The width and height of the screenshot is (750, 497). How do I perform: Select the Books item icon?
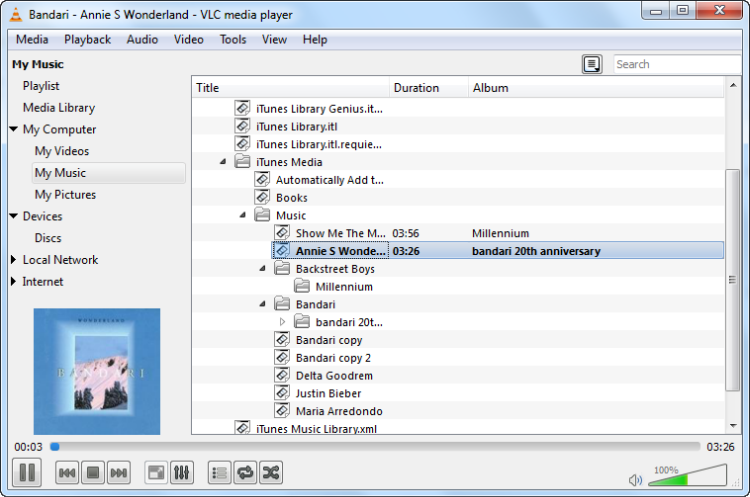pos(262,197)
